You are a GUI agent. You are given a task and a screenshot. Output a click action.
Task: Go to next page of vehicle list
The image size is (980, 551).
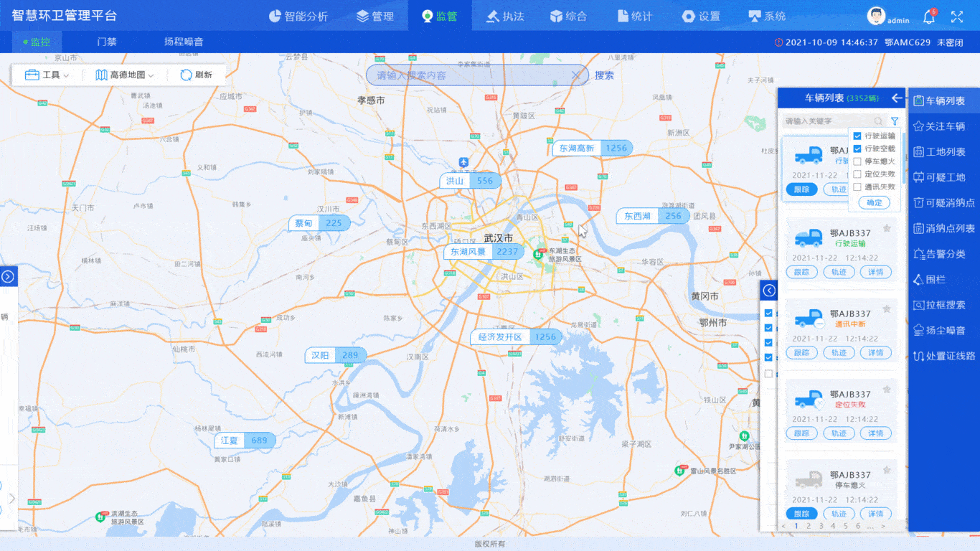[x=883, y=526]
